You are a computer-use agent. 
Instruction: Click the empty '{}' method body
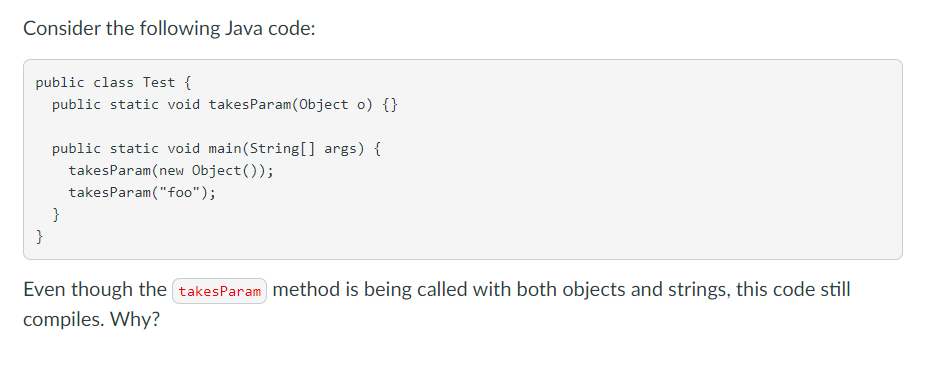tap(390, 105)
